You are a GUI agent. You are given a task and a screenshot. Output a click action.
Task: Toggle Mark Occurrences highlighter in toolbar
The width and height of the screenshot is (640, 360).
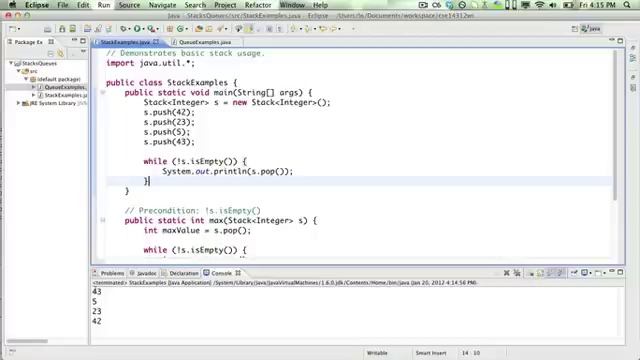pos(248,29)
